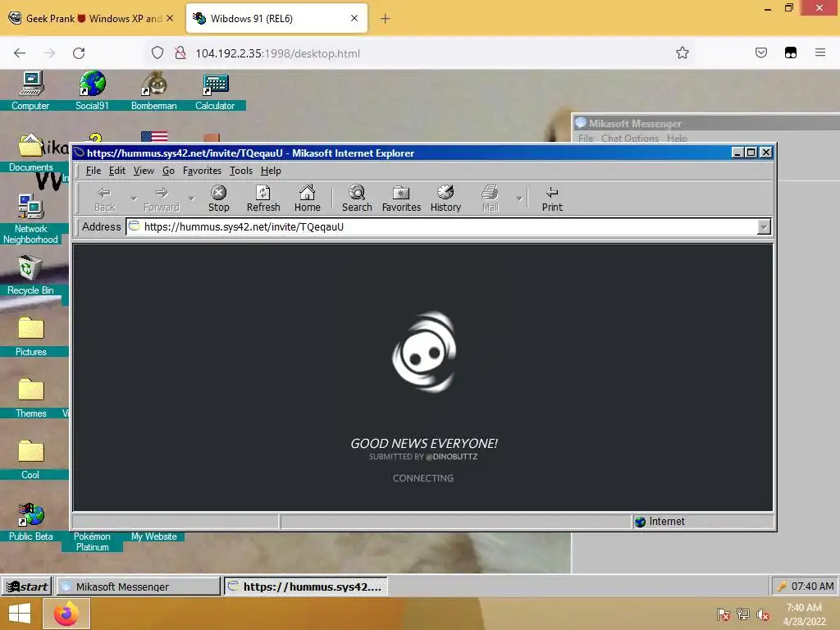This screenshot has height=630, width=840.
Task: Open the History toolbar icon
Action: pyautogui.click(x=445, y=199)
